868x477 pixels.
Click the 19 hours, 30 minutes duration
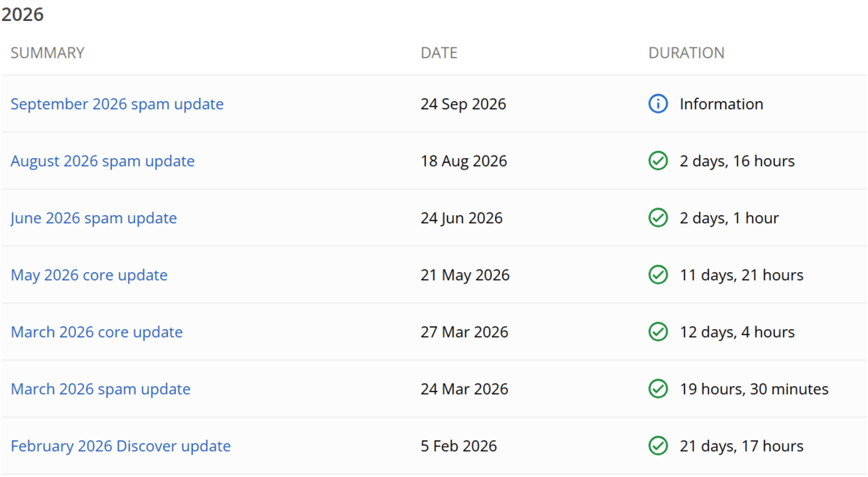pos(754,389)
